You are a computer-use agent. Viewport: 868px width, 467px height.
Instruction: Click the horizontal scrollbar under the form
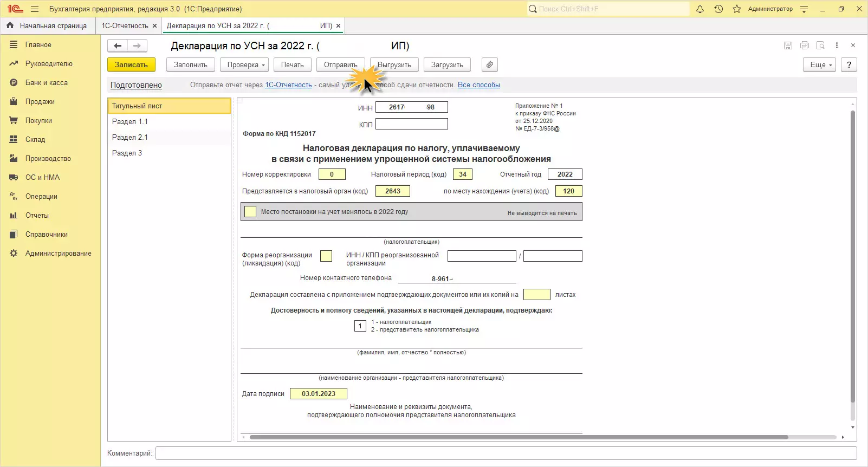pyautogui.click(x=518, y=437)
